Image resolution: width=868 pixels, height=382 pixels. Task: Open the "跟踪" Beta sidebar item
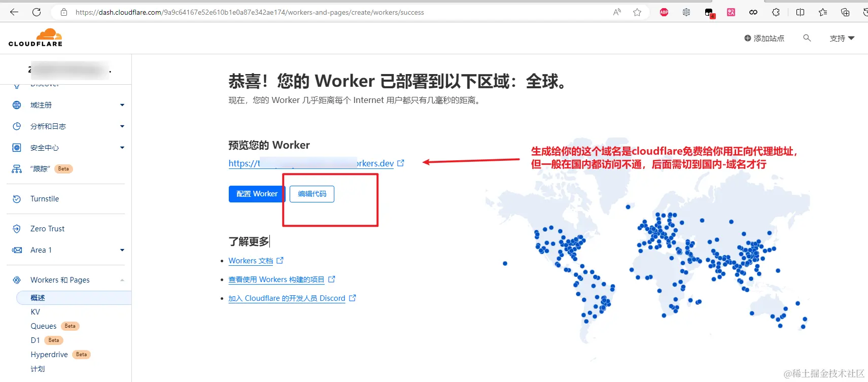pyautogui.click(x=51, y=169)
